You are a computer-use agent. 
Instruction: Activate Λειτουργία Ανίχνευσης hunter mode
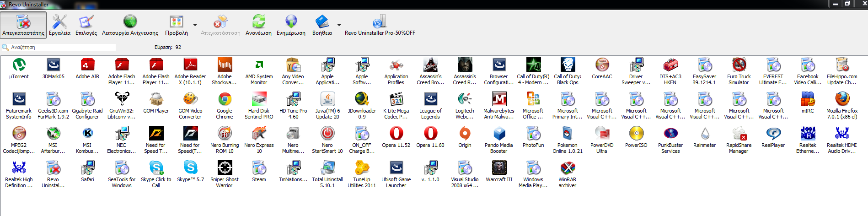130,25
